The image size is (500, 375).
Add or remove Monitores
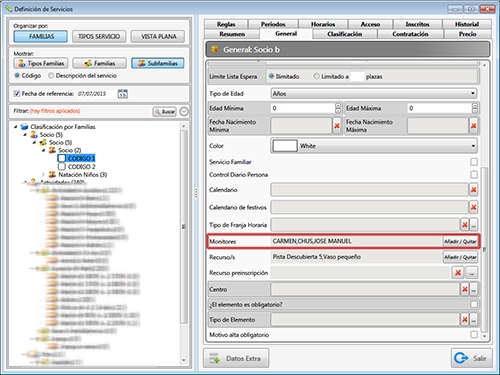pos(460,241)
